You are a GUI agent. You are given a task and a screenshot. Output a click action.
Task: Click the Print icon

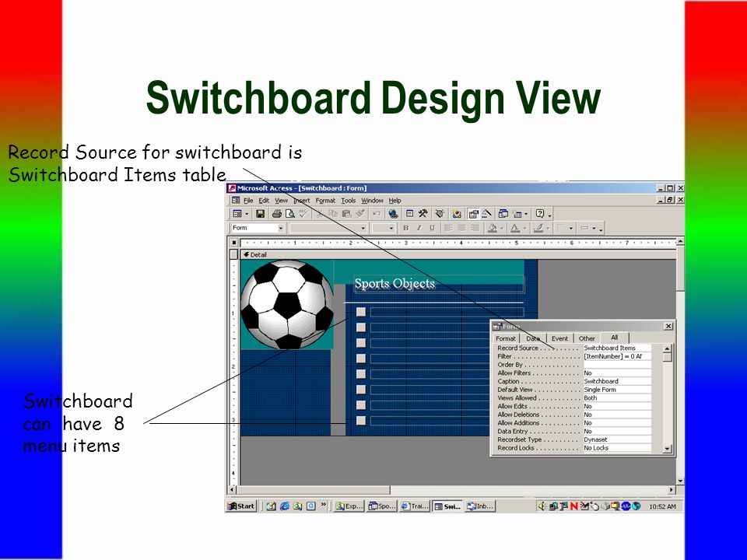click(276, 214)
